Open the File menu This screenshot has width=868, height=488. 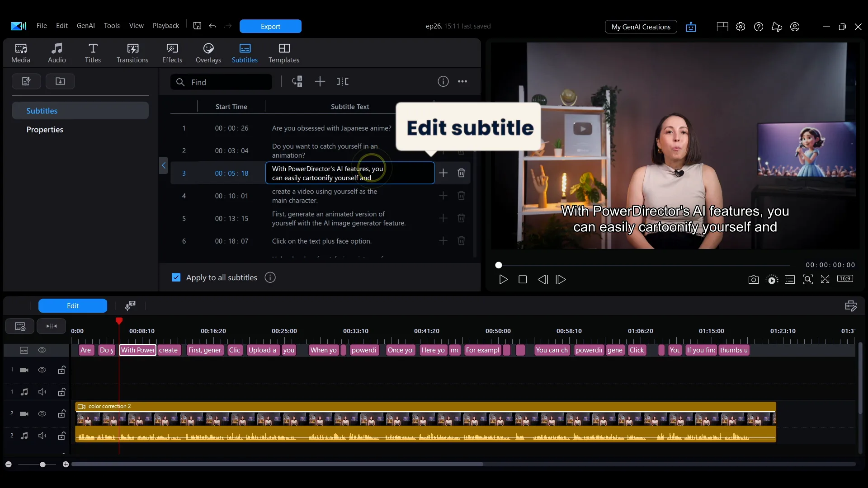[42, 26]
